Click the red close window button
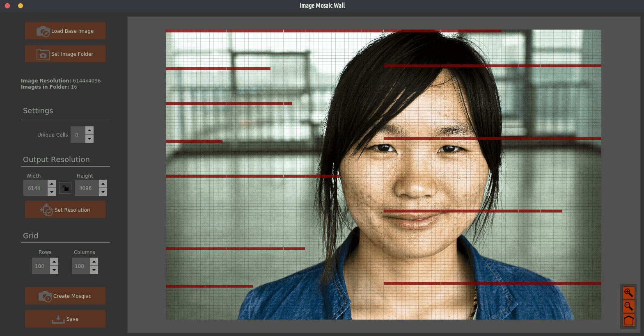Viewport: 644px width, 336px height. 7,6
